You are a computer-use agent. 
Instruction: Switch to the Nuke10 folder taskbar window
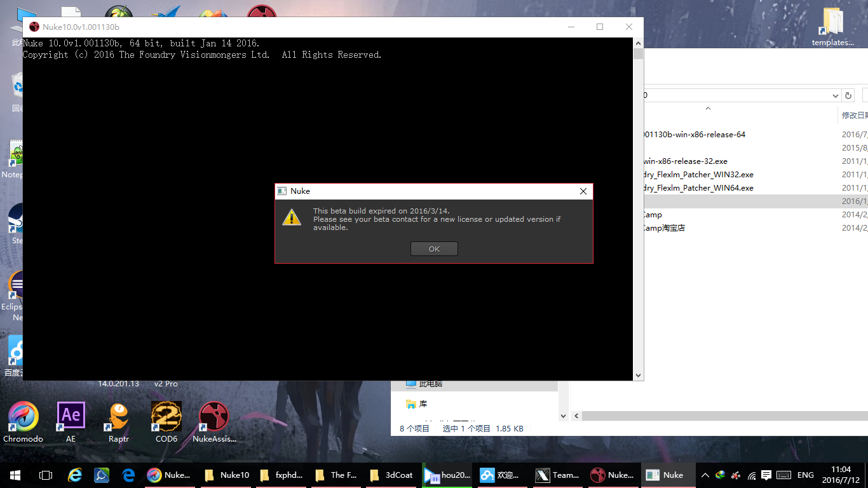coord(226,475)
